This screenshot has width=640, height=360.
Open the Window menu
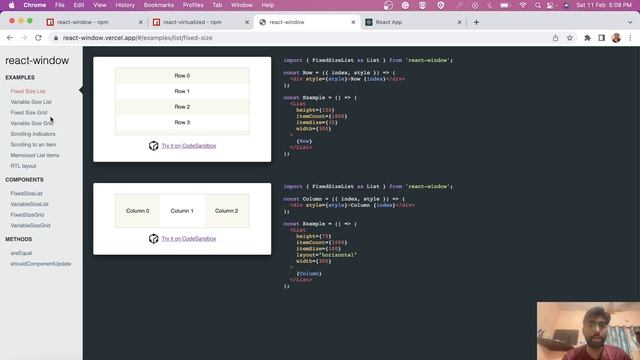242,5
